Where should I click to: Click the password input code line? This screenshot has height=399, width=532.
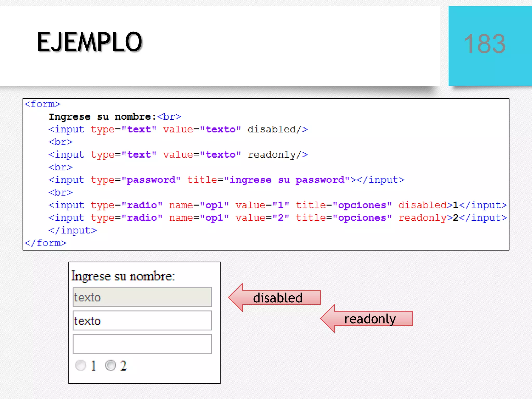coord(227,180)
